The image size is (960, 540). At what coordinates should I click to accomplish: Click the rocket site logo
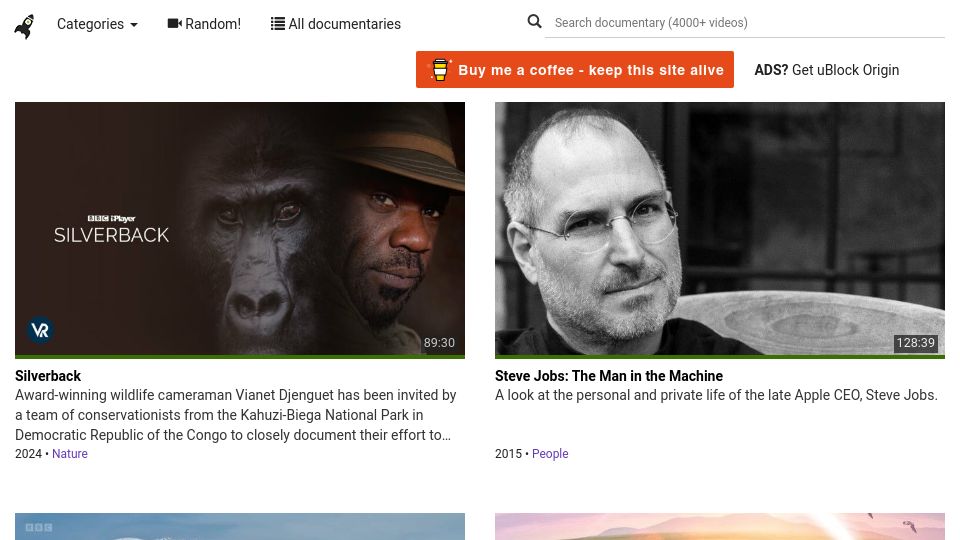pyautogui.click(x=24, y=26)
